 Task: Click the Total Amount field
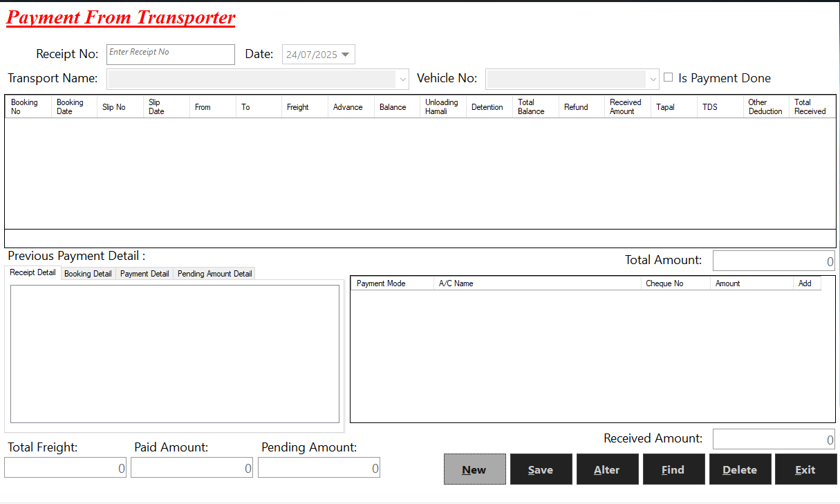pyautogui.click(x=773, y=261)
